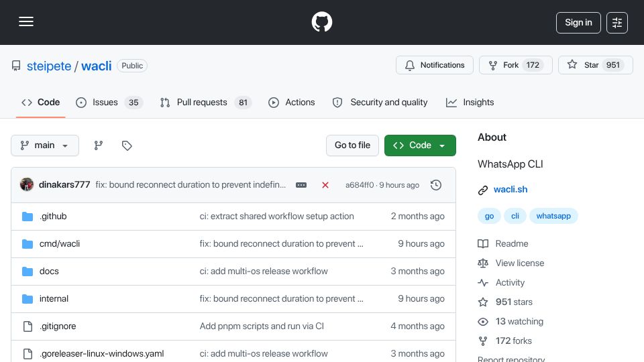Expand the main branch dropdown
Screen dimensions: 644x362
click(45, 145)
